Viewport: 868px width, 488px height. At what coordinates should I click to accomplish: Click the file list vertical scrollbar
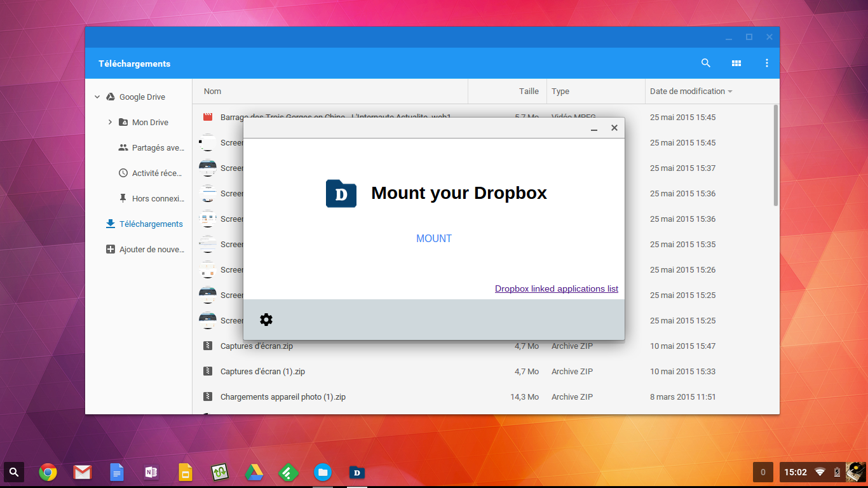(x=776, y=156)
